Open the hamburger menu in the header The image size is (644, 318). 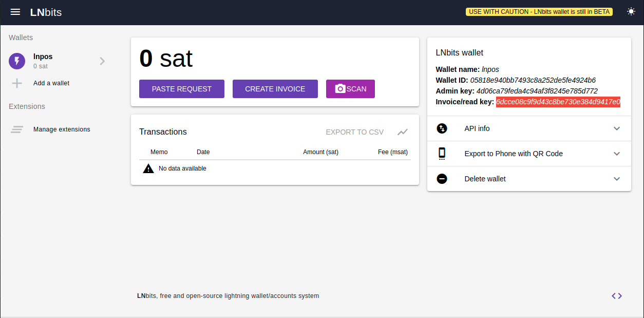tap(15, 12)
